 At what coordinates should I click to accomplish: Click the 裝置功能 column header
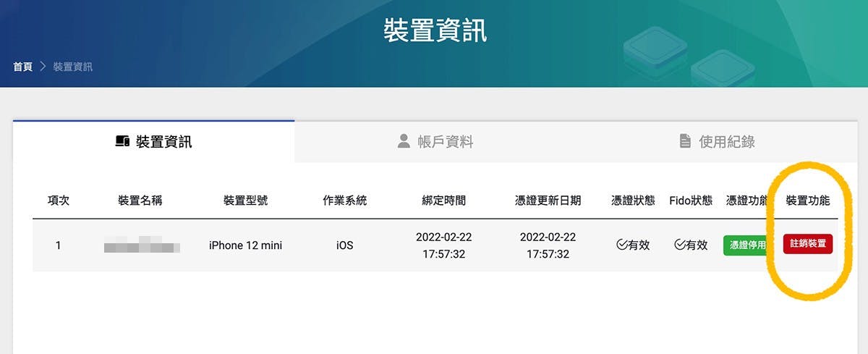pyautogui.click(x=808, y=201)
